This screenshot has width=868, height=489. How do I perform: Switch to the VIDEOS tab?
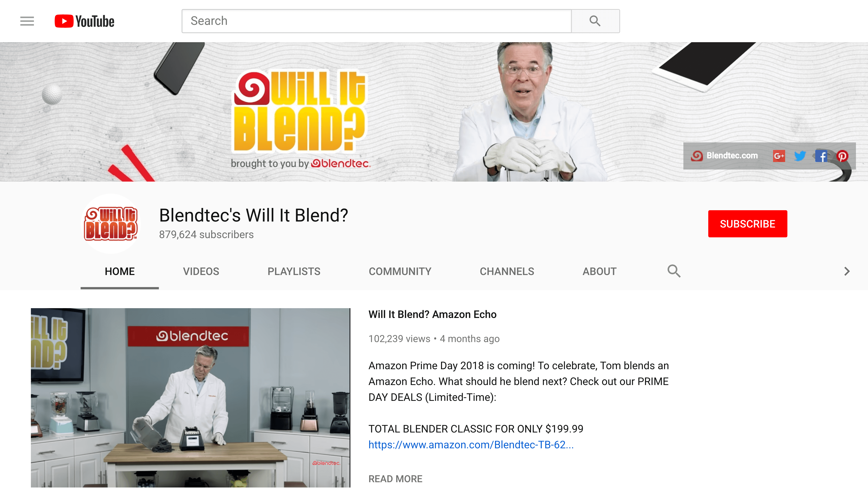click(x=201, y=271)
